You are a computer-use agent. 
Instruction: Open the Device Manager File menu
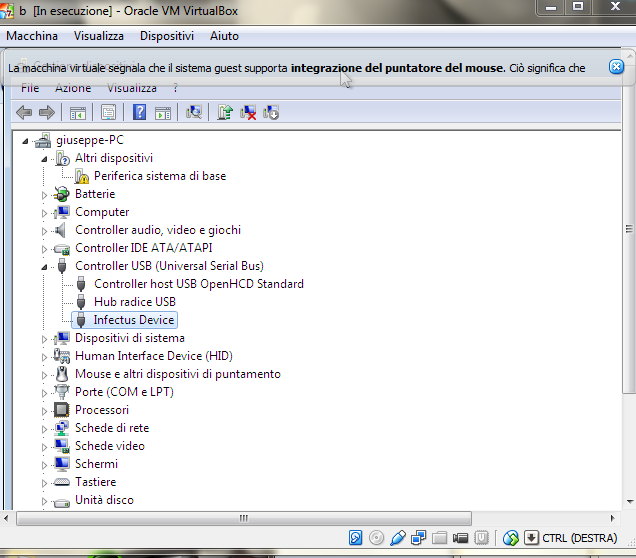pos(30,88)
